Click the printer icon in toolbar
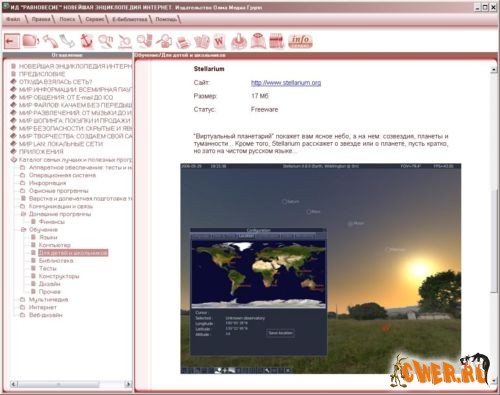This screenshot has width=500, height=395. [183, 42]
